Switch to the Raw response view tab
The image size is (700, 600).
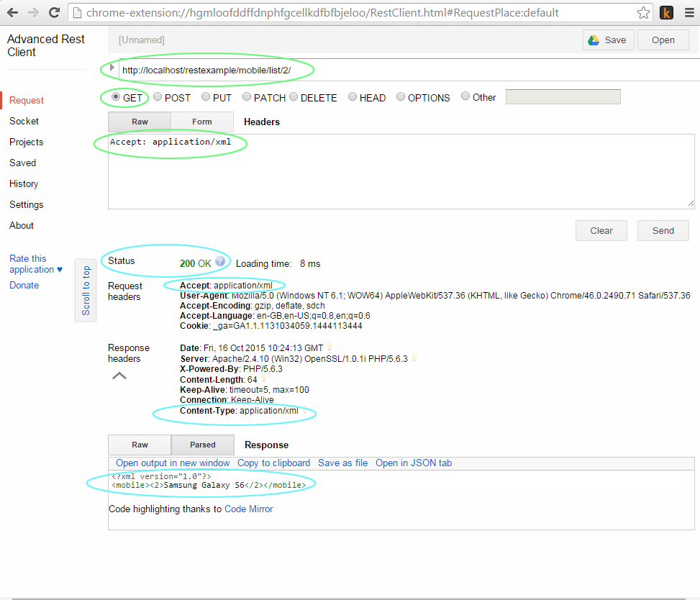pos(139,445)
